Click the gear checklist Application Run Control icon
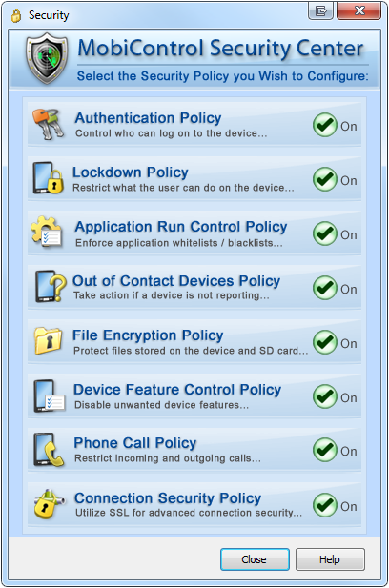The width and height of the screenshot is (389, 588). pyautogui.click(x=47, y=232)
